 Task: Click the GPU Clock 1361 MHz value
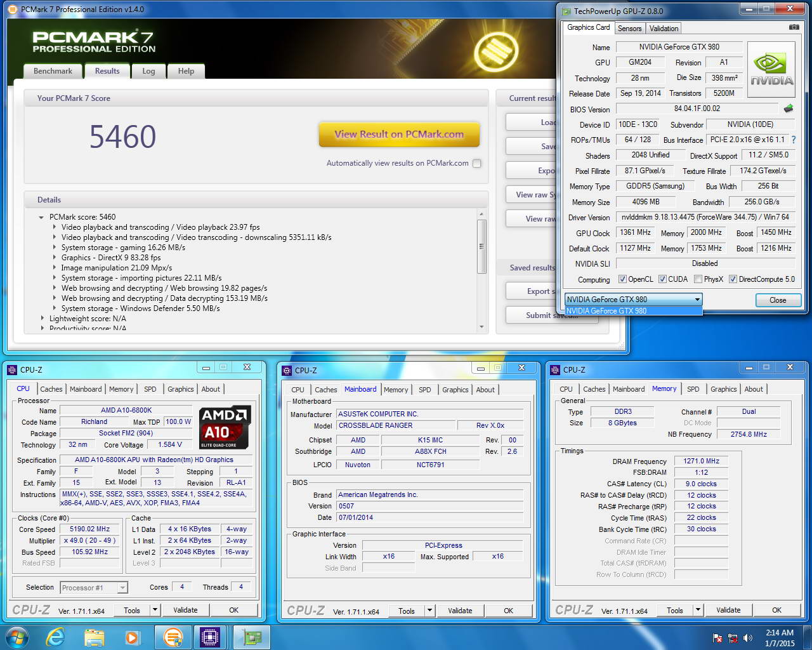(636, 233)
